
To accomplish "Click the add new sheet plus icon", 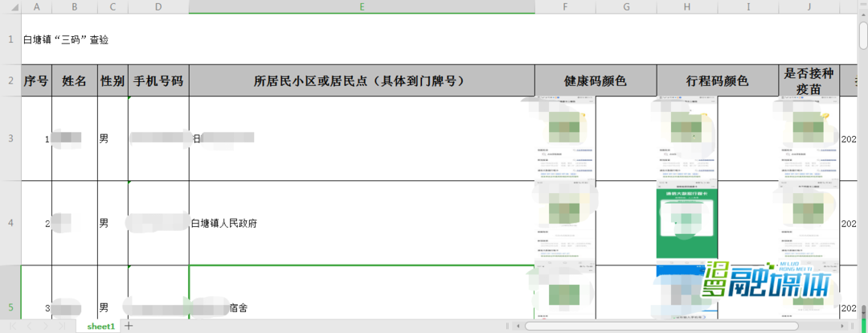I will pyautogui.click(x=129, y=326).
